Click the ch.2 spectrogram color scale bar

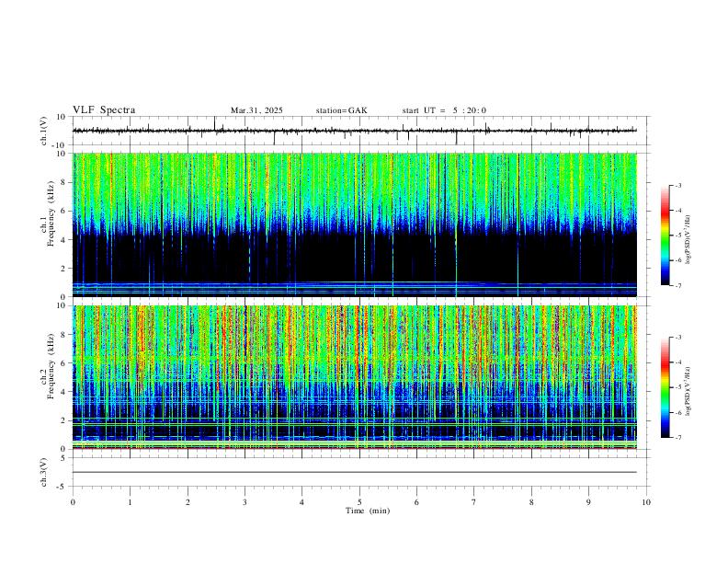click(x=665, y=387)
